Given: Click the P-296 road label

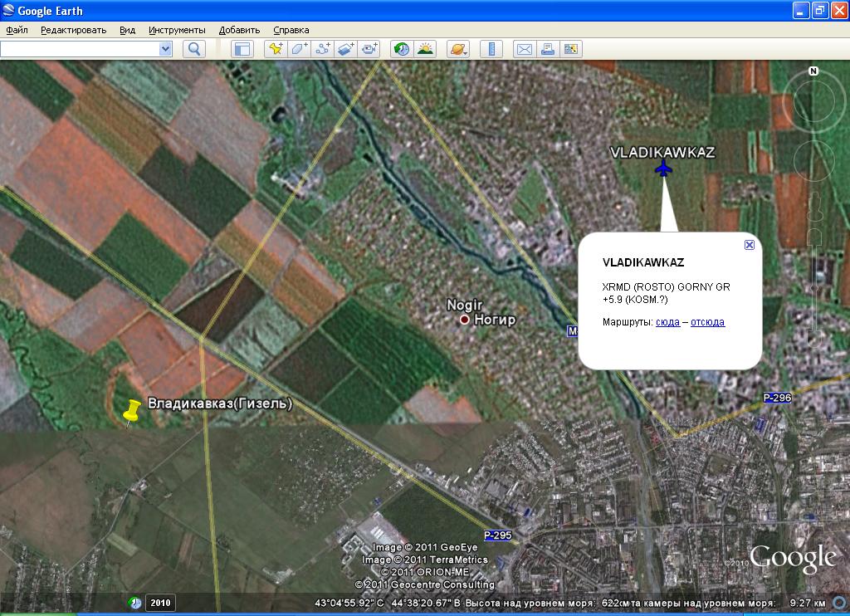Looking at the screenshot, I should point(777,398).
